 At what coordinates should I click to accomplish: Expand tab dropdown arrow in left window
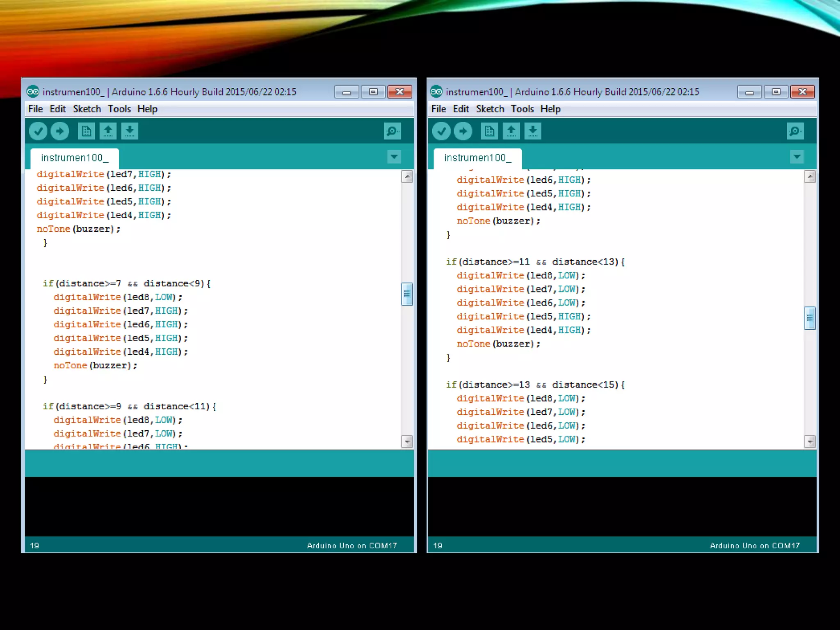click(394, 157)
